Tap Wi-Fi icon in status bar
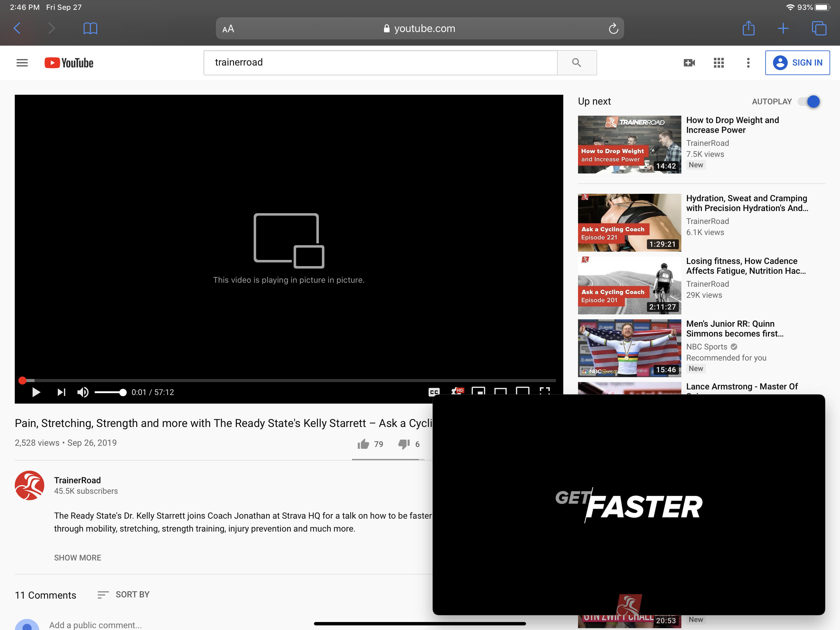 click(x=790, y=7)
